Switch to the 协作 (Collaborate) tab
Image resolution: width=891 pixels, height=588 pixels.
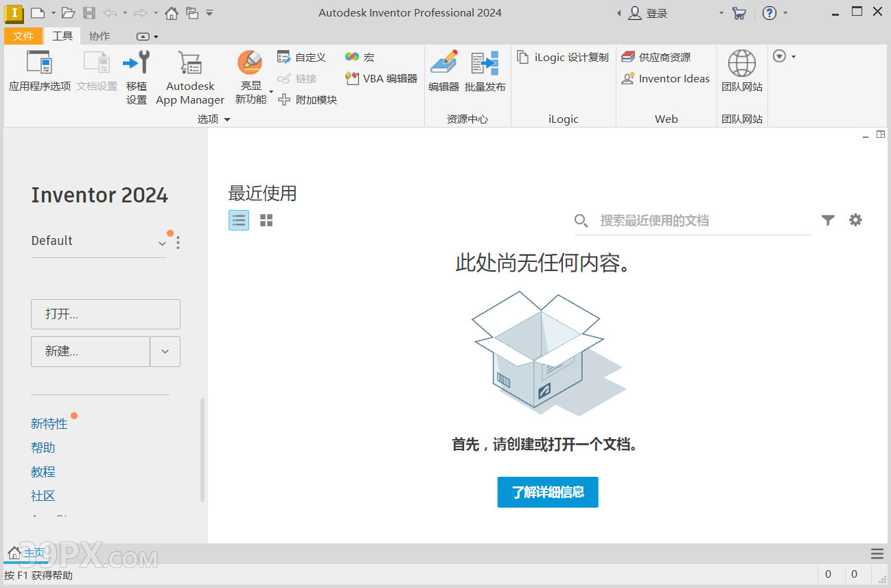[x=100, y=36]
